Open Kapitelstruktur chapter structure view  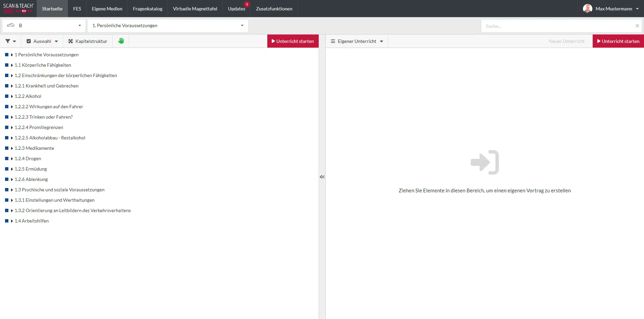88,41
